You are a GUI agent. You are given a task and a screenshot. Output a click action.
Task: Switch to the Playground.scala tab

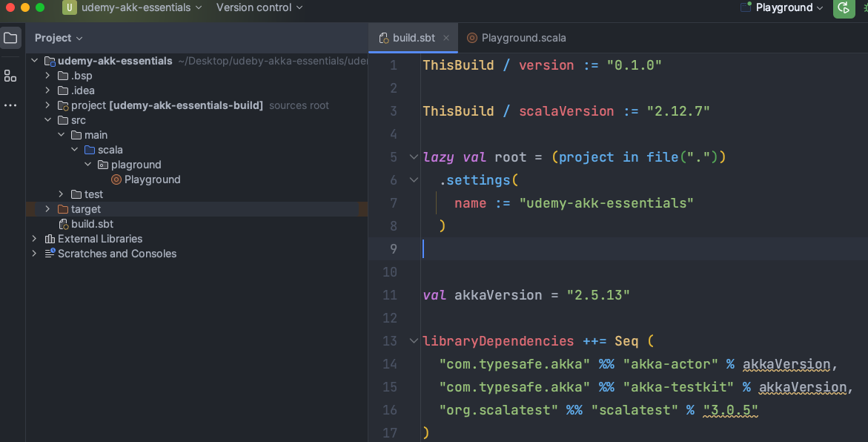(x=517, y=39)
